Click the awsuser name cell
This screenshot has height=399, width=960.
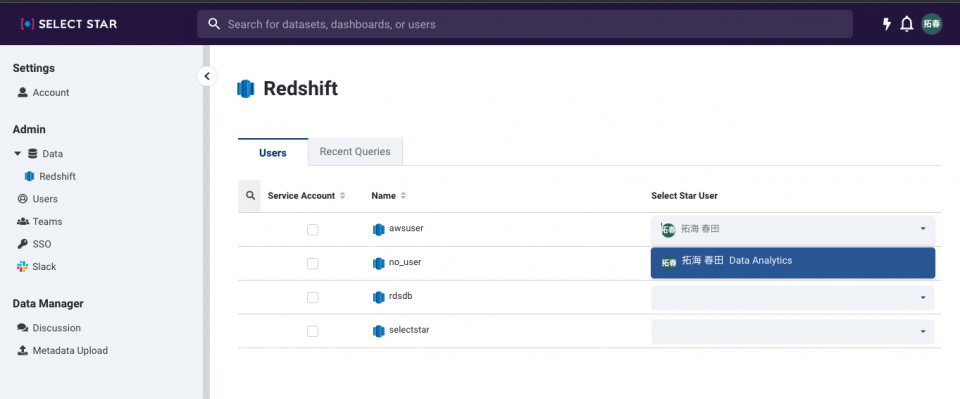pos(407,228)
